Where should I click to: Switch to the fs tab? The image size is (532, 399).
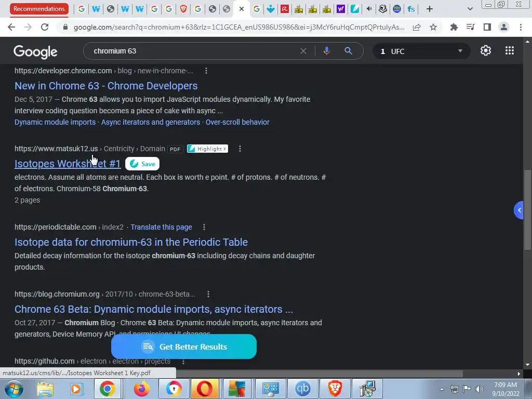tap(411, 9)
